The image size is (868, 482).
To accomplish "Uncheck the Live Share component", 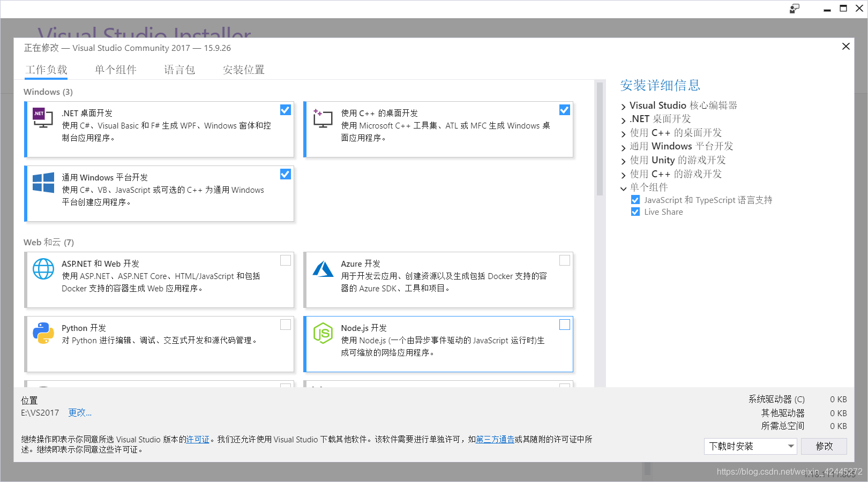I will coord(635,212).
